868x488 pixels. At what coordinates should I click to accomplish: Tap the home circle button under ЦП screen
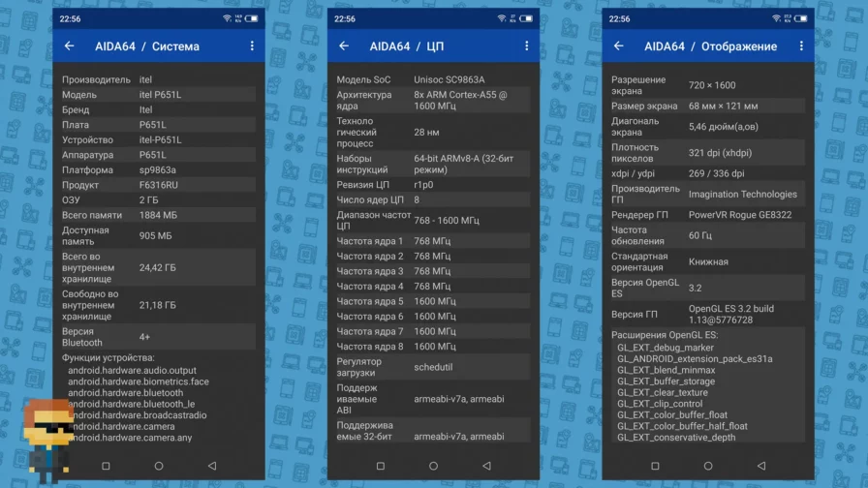click(x=433, y=466)
